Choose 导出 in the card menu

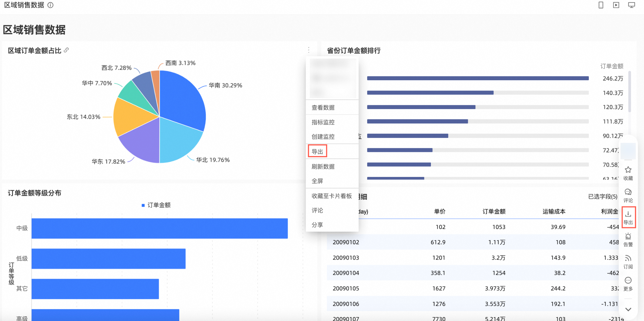coord(317,151)
